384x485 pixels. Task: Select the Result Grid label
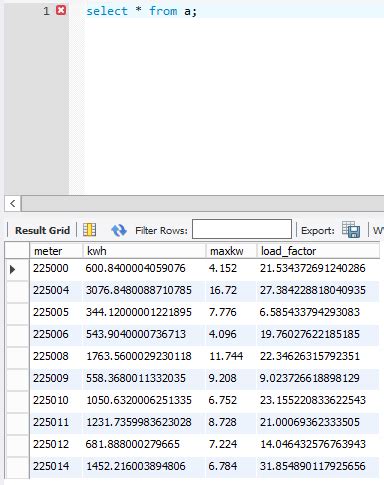pyautogui.click(x=42, y=230)
